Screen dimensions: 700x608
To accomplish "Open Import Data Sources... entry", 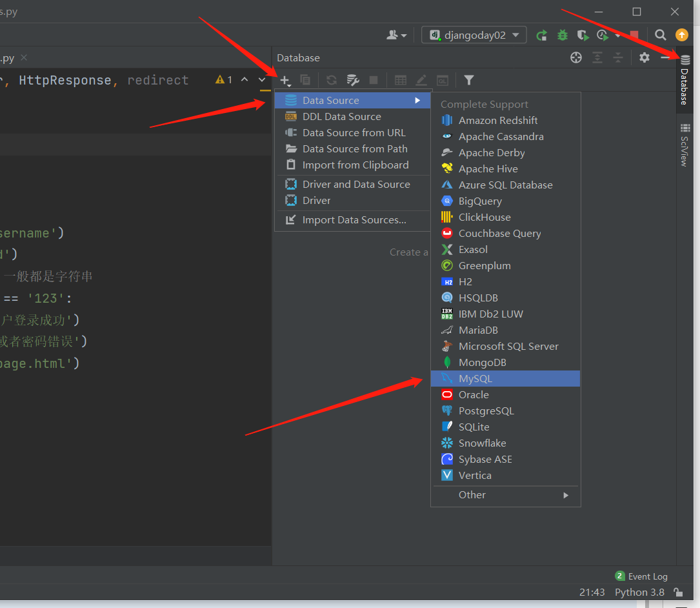I will (x=353, y=220).
